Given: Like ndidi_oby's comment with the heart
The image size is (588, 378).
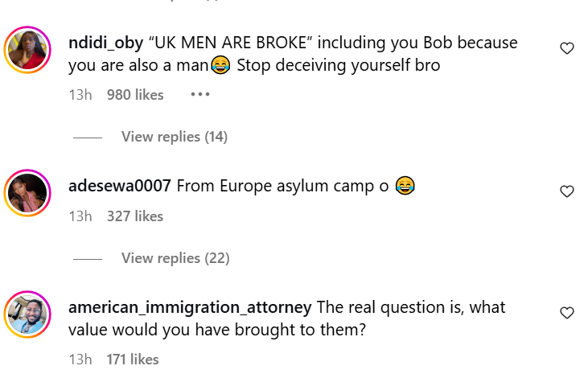Looking at the screenshot, I should tap(567, 48).
